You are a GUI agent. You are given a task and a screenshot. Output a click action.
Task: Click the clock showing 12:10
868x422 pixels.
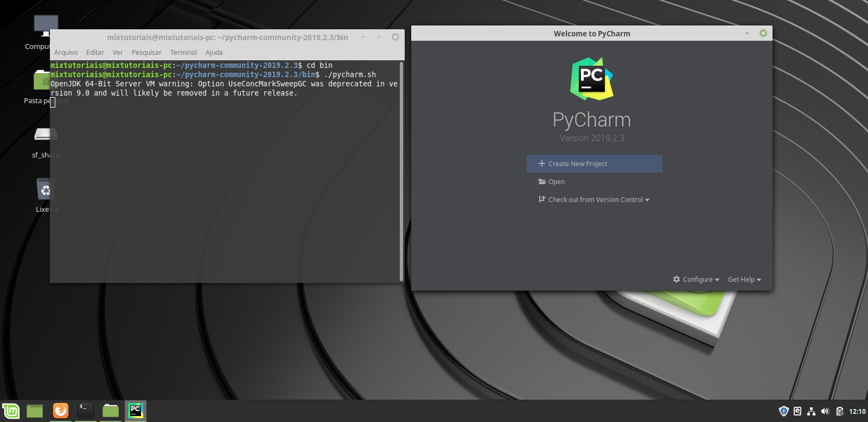tap(857, 411)
